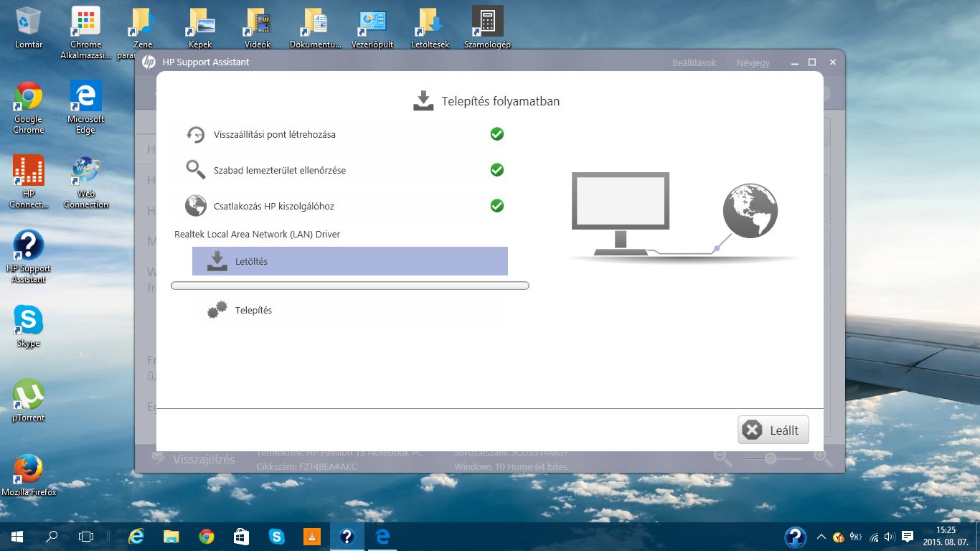Click green checkmark of Visszaállítási pont létrehozása
Viewport: 980px width, 551px height.
496,134
